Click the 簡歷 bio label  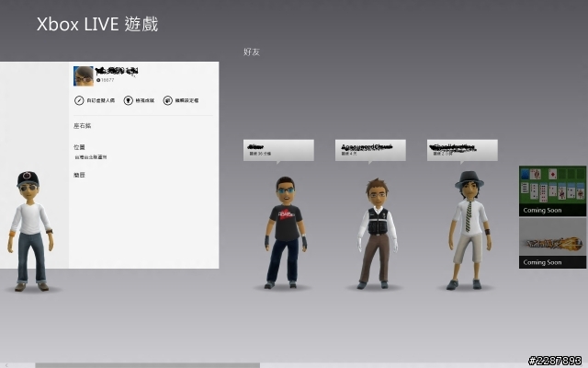[80, 175]
